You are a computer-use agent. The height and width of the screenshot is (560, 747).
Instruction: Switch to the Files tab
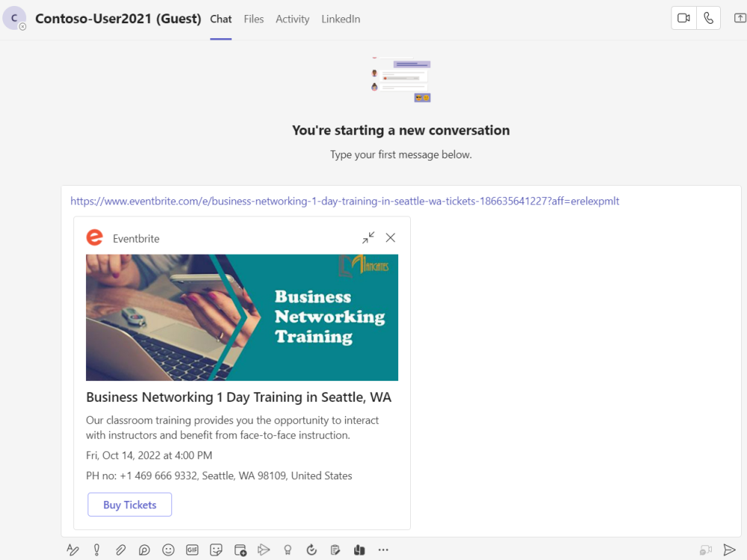tap(254, 19)
